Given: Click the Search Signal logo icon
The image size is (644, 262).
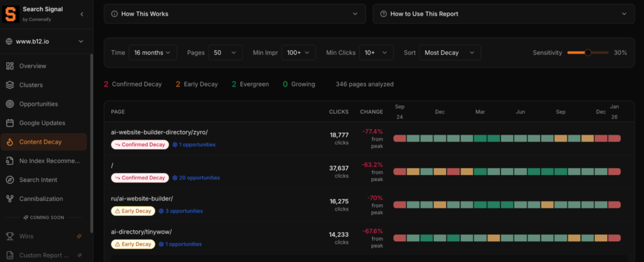Looking at the screenshot, I should coord(11,14).
